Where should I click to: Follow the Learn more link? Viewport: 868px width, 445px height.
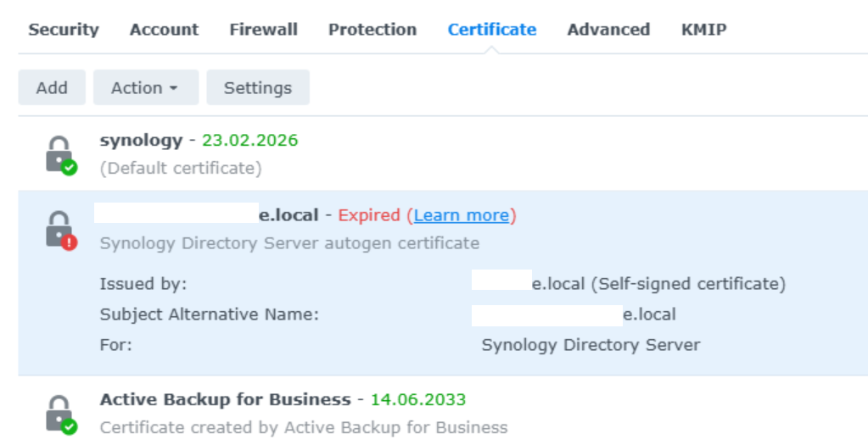(x=462, y=215)
